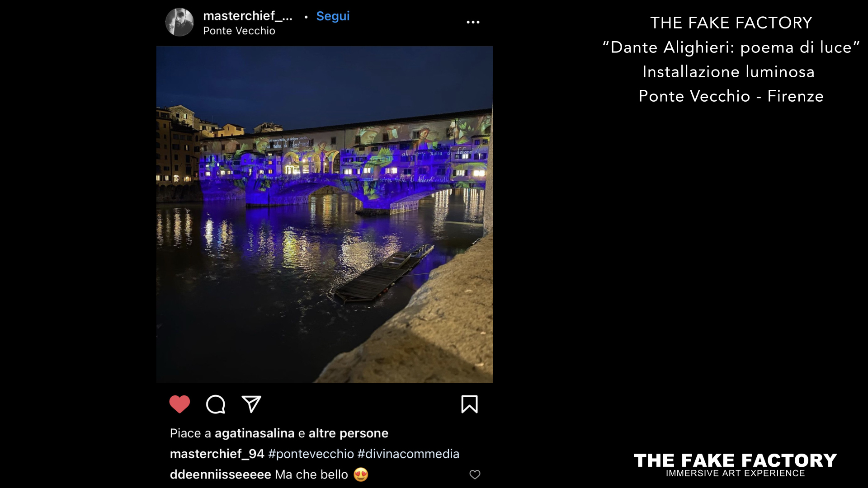Click the Ponte Vecchio night photo
Image resolution: width=868 pixels, height=488 pixels.
[325, 214]
